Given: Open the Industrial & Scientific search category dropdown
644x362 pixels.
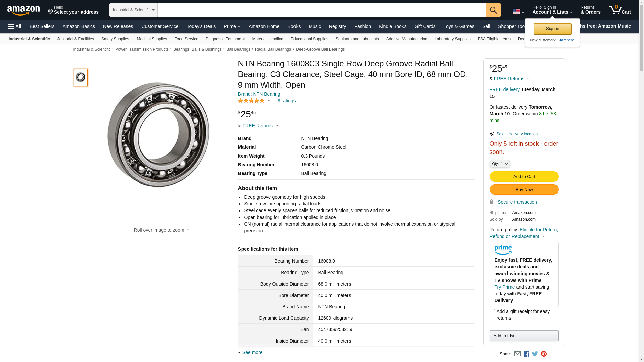Looking at the screenshot, I should click(133, 10).
